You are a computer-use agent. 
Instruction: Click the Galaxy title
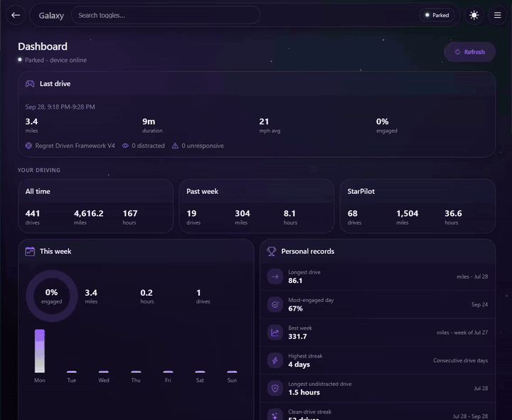[51, 16]
